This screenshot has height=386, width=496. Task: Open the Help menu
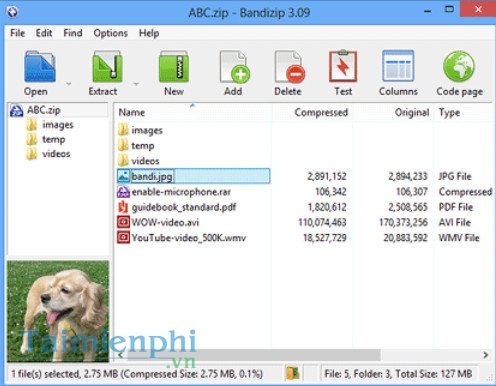(x=149, y=33)
